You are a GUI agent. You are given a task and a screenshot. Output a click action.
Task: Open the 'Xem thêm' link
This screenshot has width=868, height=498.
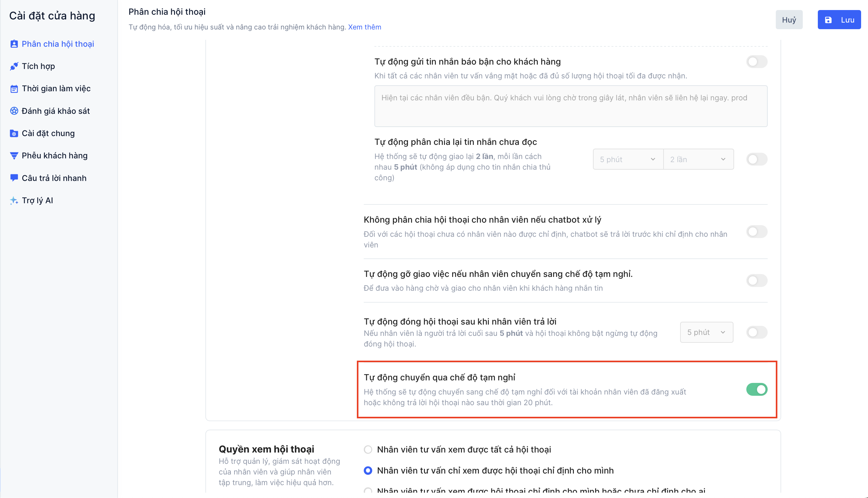(x=364, y=27)
